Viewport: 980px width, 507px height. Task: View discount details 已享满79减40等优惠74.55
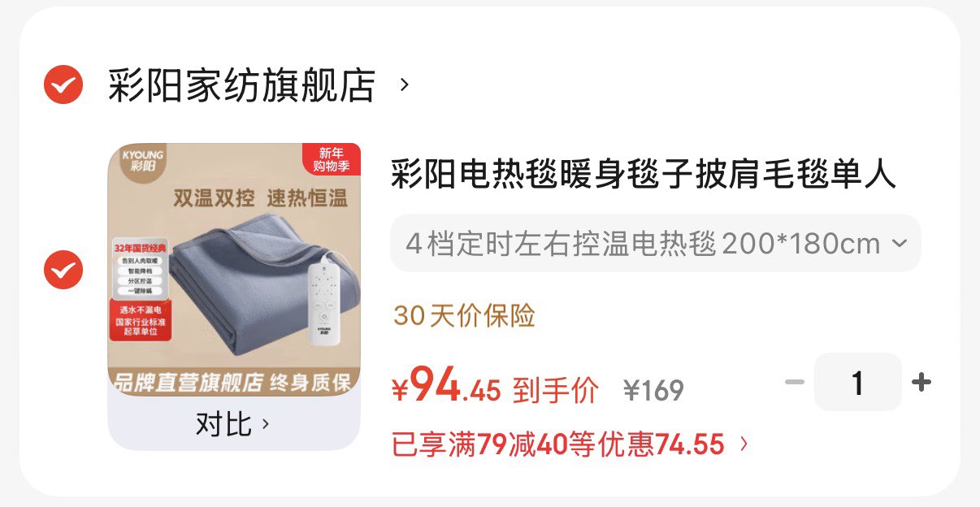click(557, 444)
